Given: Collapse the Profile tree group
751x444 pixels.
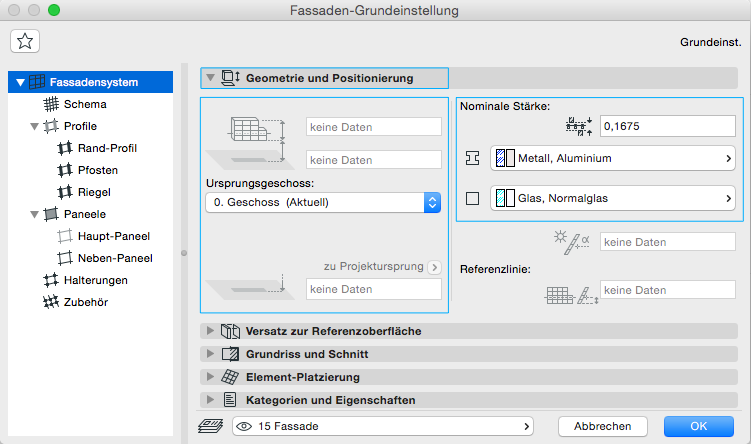Looking at the screenshot, I should coord(36,126).
